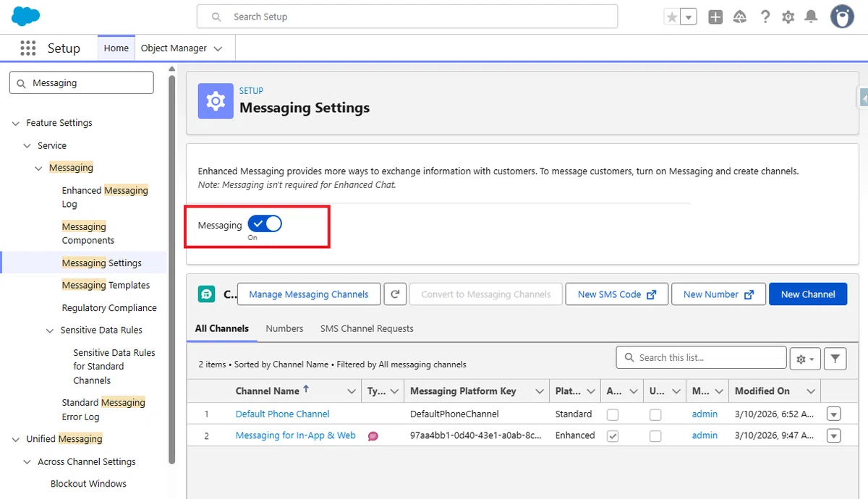Open the help question mark icon
This screenshot has height=499, width=868.
(765, 17)
